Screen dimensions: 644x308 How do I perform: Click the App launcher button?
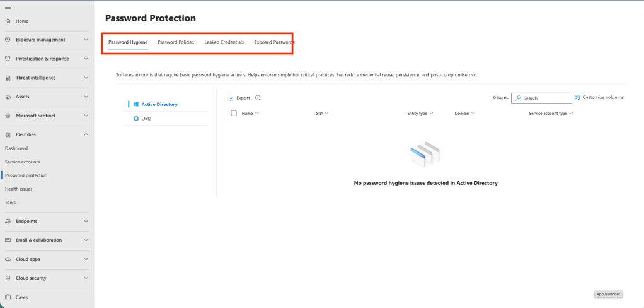[609, 294]
